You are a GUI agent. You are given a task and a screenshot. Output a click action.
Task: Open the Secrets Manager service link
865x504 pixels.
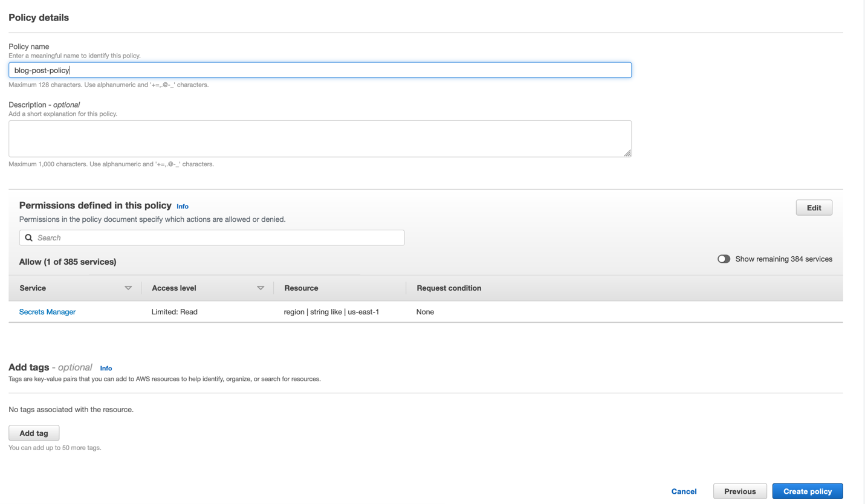[x=47, y=312]
